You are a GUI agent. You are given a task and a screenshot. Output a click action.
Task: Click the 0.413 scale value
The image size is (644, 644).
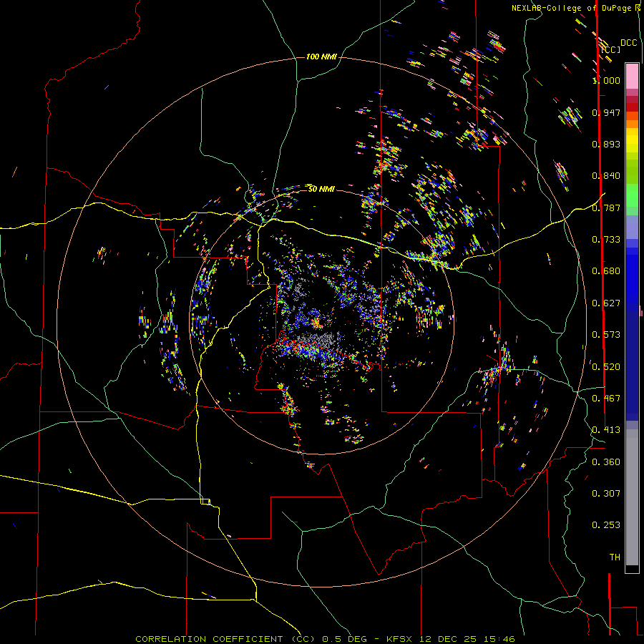tap(606, 430)
